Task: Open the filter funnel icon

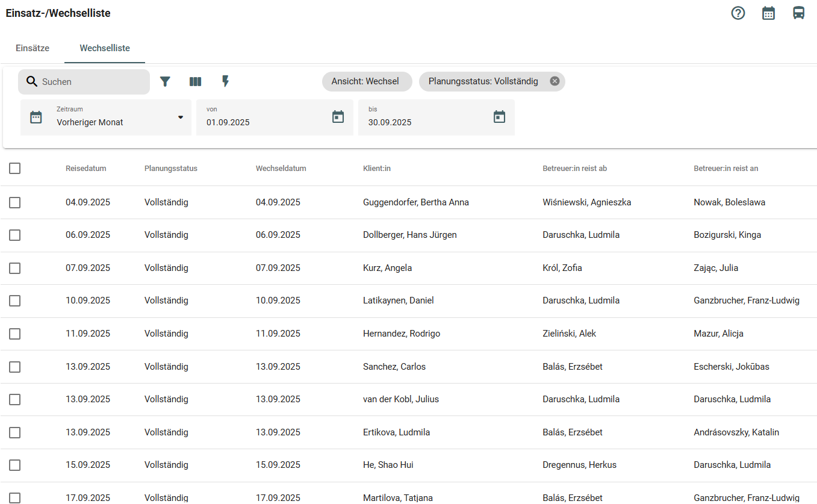Action: point(165,82)
